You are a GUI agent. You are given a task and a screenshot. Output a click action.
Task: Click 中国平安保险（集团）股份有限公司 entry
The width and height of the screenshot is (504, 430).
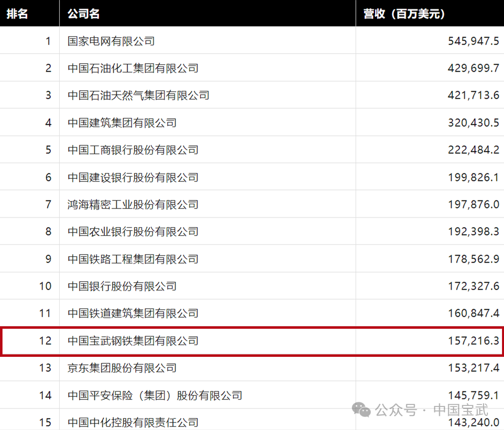click(x=155, y=395)
